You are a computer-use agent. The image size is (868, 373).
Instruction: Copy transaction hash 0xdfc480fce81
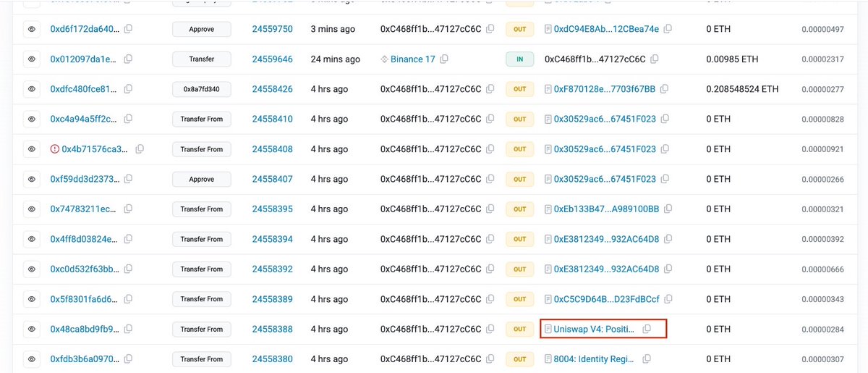[128, 89]
